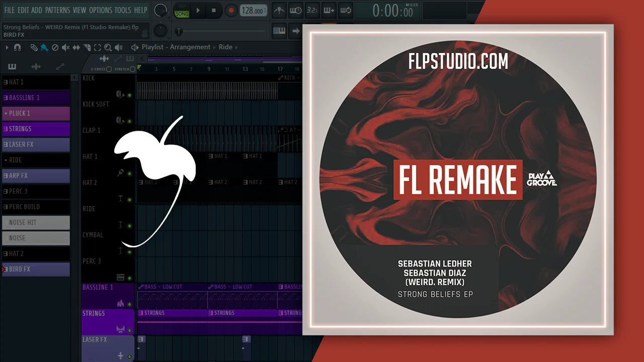Viewport: 644px width, 362px height.
Task: Select the PERC BUILD pattern in picker
Action: click(x=36, y=207)
